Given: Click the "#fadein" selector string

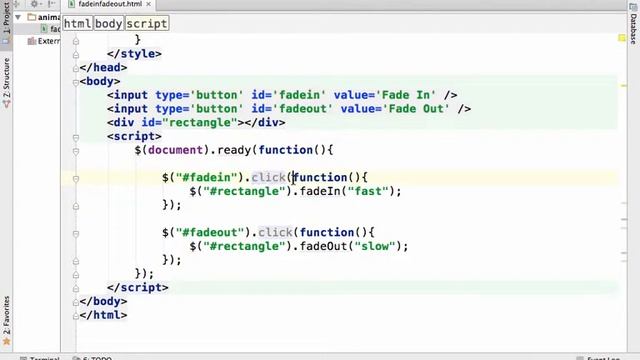Looking at the screenshot, I should coord(207,178).
